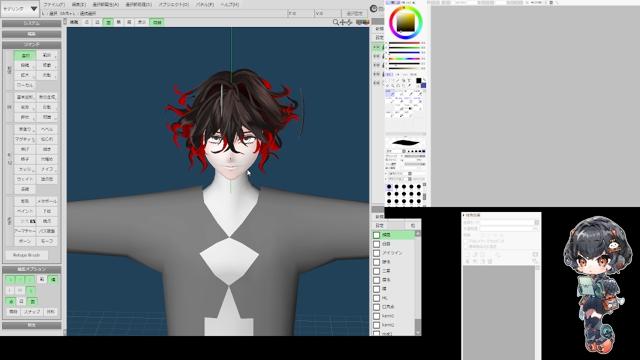
Task: Activate the ベベル command
Action: tap(47, 129)
